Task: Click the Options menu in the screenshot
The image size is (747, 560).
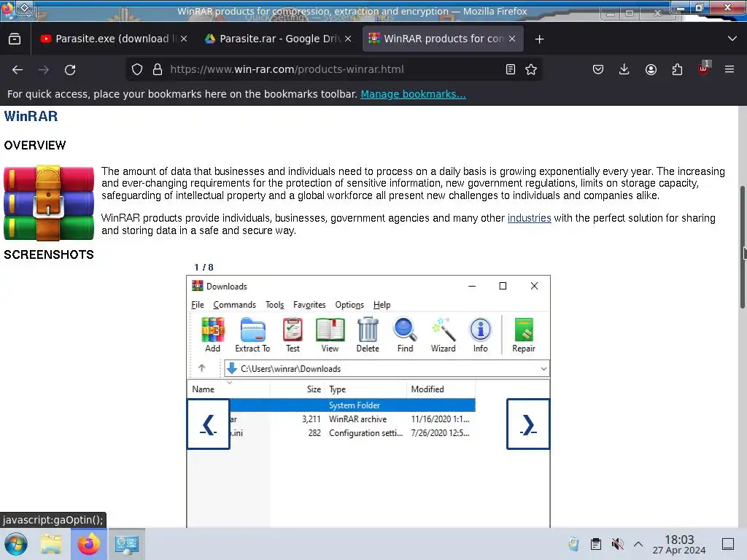Action: point(349,305)
